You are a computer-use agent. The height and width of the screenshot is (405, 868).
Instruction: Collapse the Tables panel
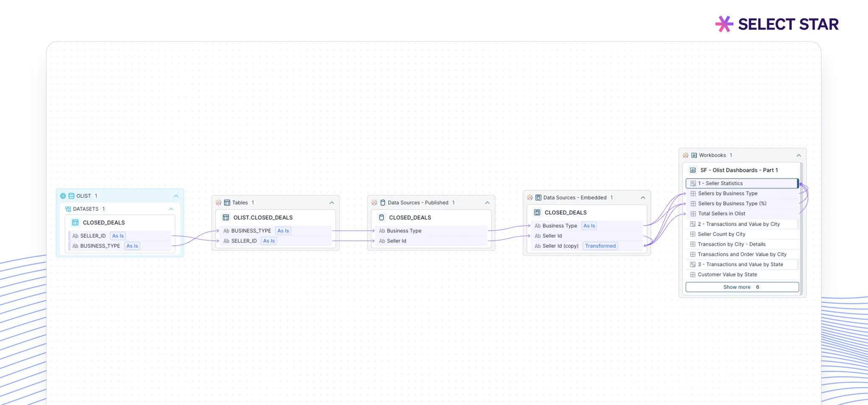tap(331, 203)
